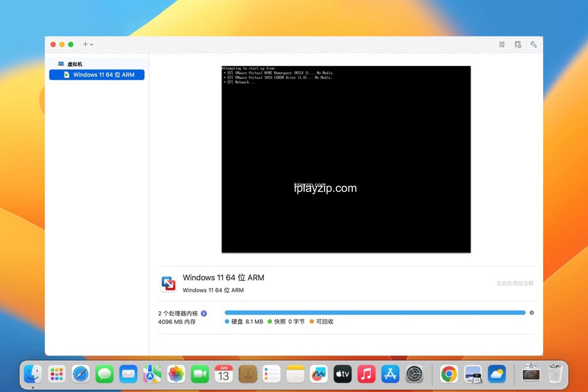Open Mail from the Dock
Viewport: 588px width, 392px height.
(128, 374)
